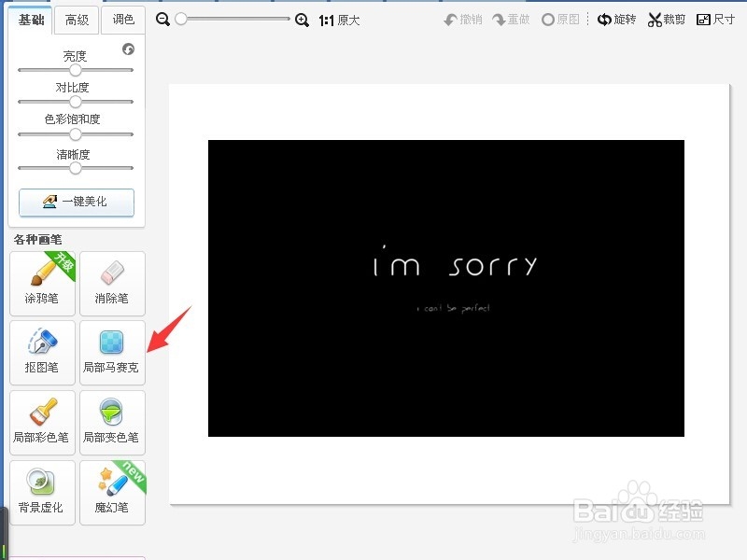Select the 魔幻笔 magic pen tool
The width and height of the screenshot is (747, 560).
[x=112, y=493]
